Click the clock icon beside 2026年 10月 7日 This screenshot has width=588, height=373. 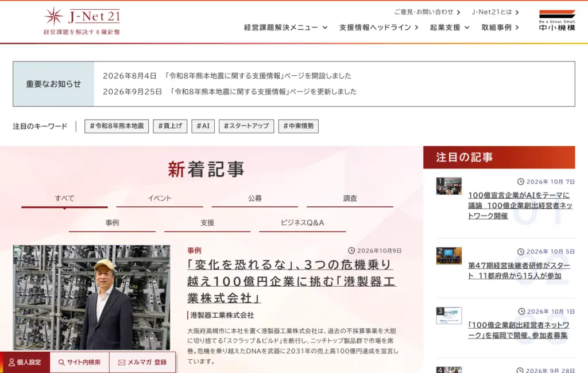tap(521, 182)
